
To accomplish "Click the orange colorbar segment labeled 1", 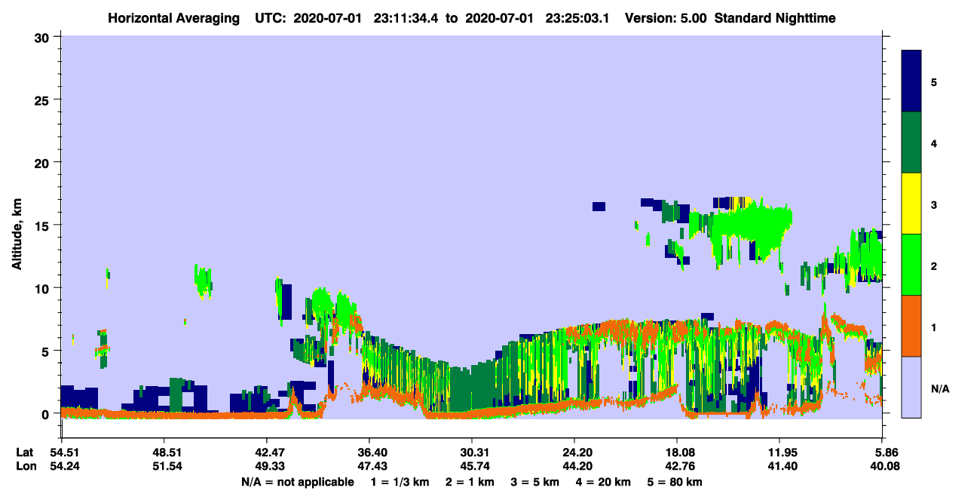I will click(911, 326).
